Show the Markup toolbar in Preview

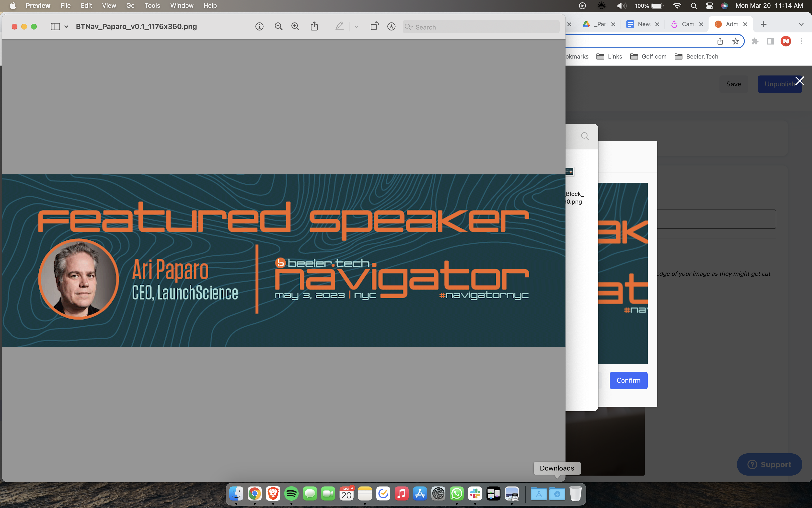pyautogui.click(x=391, y=27)
